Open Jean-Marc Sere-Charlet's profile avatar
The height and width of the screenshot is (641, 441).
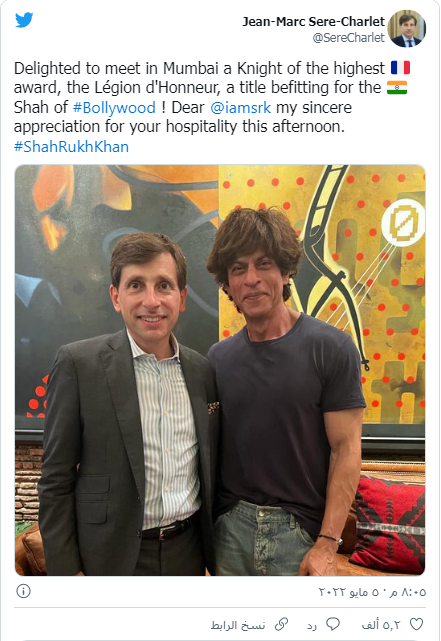(407, 29)
